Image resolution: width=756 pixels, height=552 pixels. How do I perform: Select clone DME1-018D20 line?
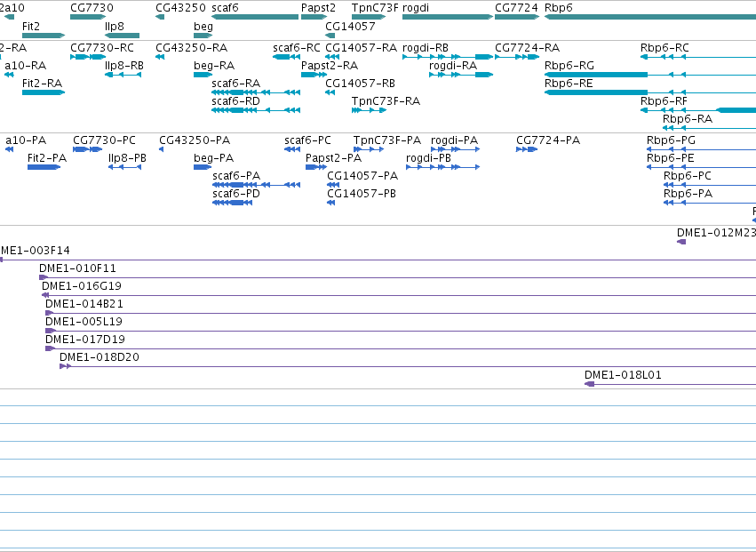(x=408, y=367)
